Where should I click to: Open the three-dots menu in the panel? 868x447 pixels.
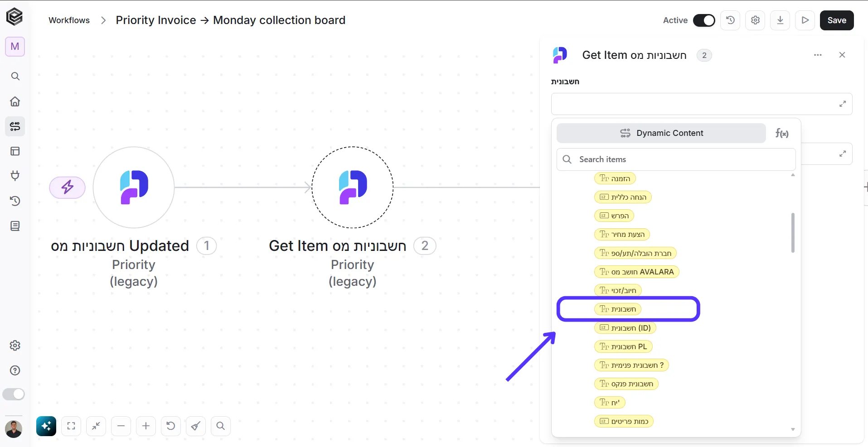pyautogui.click(x=818, y=55)
